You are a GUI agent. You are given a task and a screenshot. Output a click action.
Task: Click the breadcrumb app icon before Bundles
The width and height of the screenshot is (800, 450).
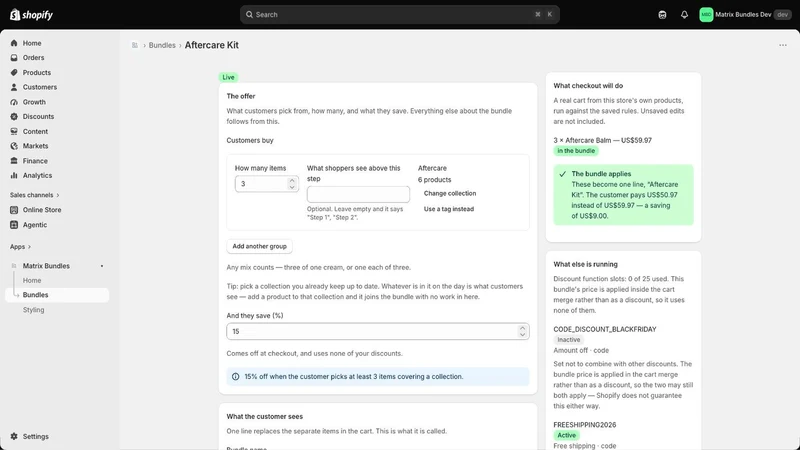[135, 45]
